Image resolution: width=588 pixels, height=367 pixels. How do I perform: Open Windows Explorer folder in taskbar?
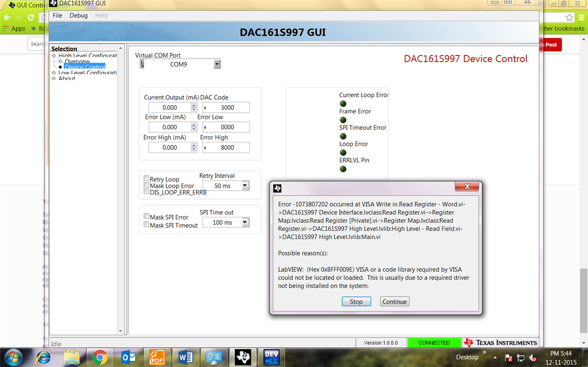[72, 357]
